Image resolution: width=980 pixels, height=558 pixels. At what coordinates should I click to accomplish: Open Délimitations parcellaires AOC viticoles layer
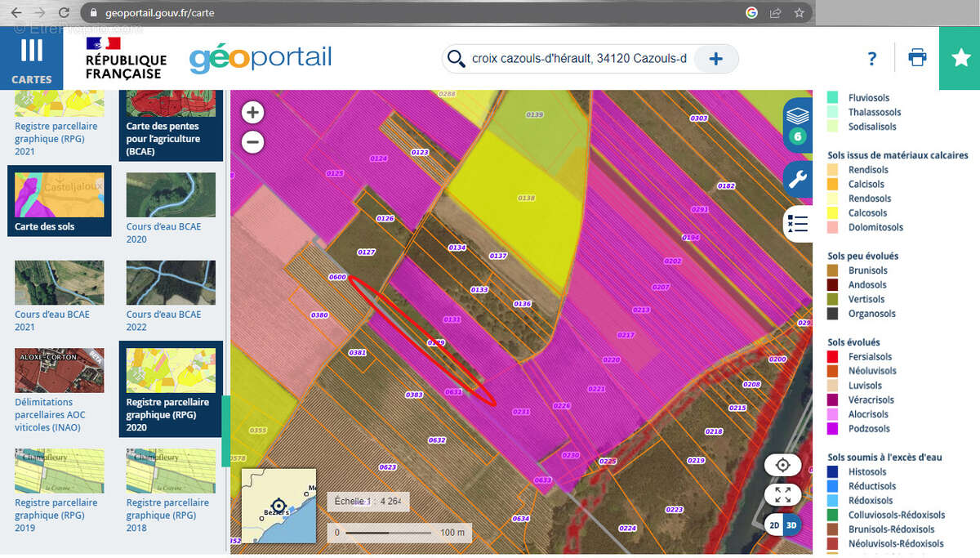(x=60, y=389)
